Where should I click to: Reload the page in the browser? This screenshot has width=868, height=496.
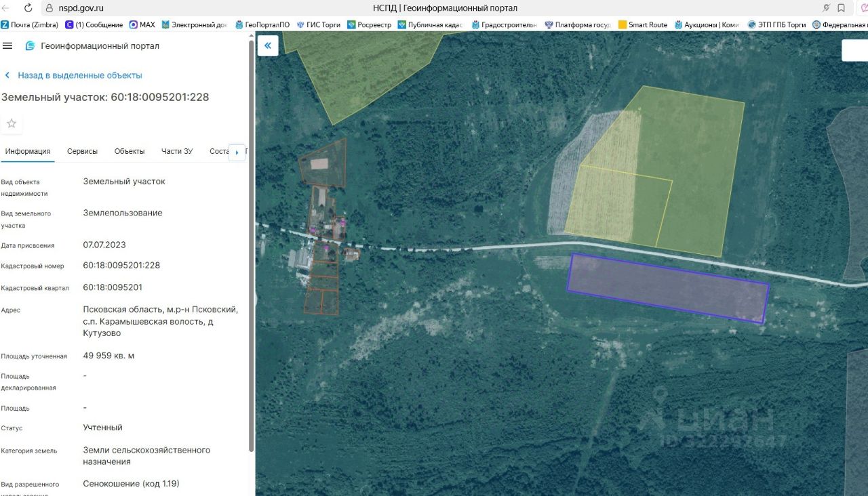(x=28, y=8)
